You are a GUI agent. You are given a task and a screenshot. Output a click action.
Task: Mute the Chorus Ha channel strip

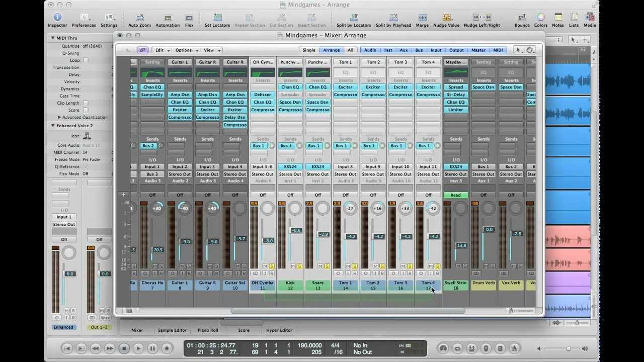[155, 266]
